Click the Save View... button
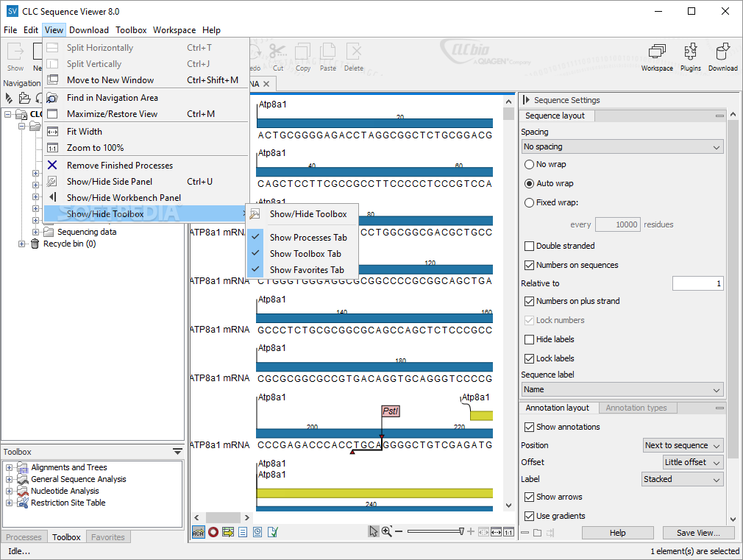The width and height of the screenshot is (743, 560). 697,533
